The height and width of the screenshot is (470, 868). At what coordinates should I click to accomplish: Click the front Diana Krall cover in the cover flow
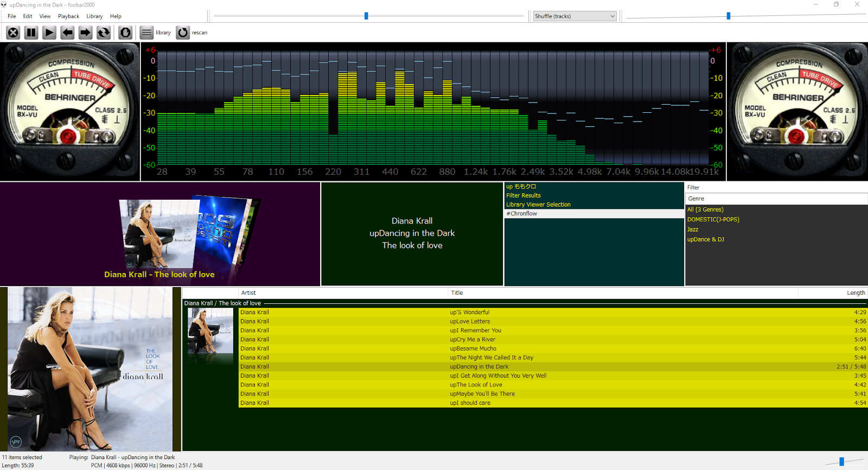pyautogui.click(x=160, y=234)
